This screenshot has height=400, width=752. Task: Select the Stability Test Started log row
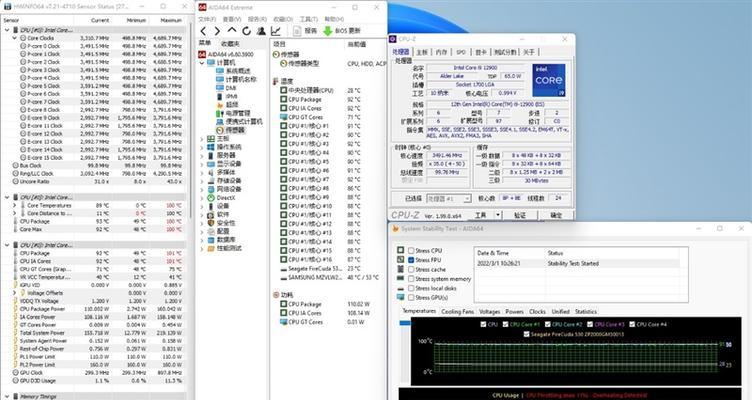click(x=577, y=263)
